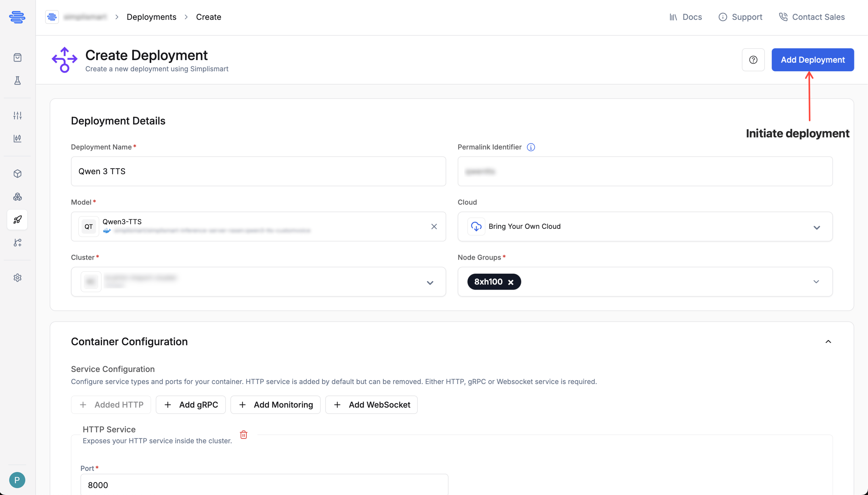Click the user avatar P

[x=17, y=480]
